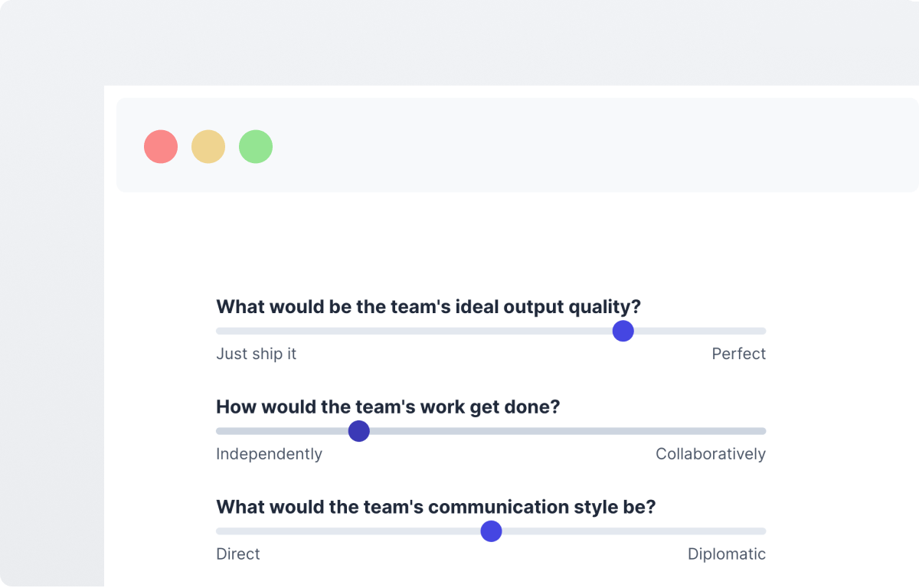The image size is (919, 588).
Task: Click the green window control circle
Action: (x=256, y=146)
